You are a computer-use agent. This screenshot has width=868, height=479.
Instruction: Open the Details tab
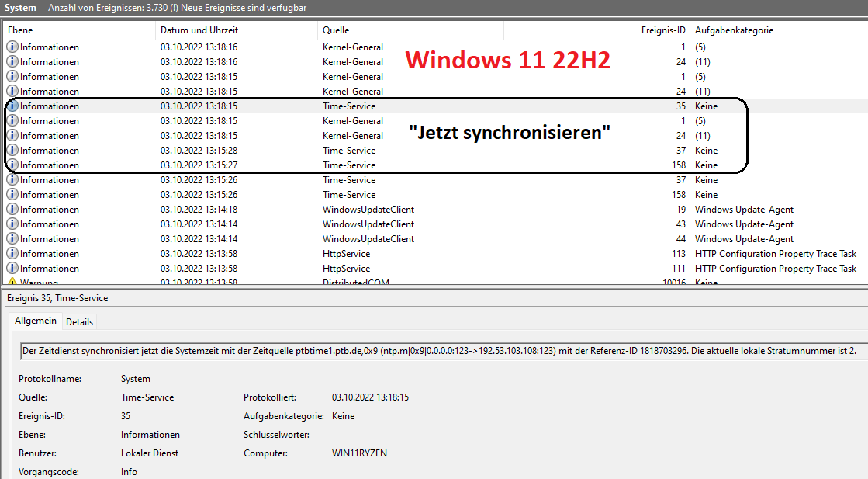coord(79,321)
